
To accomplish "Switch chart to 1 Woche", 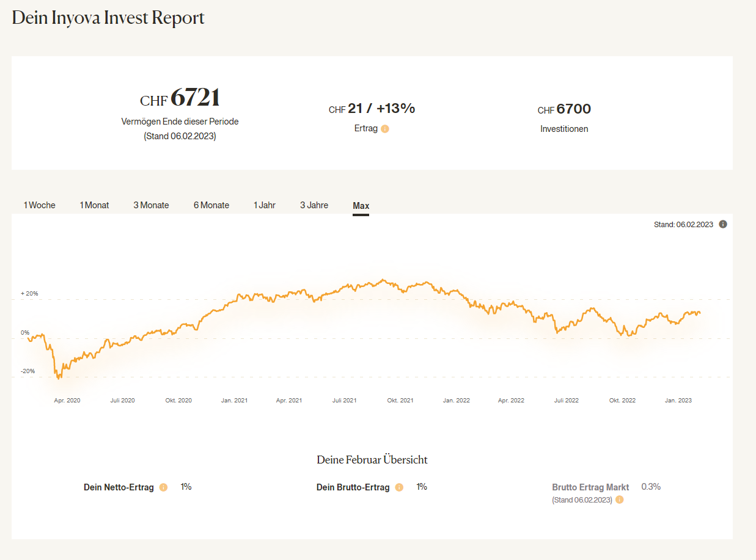I will coord(40,205).
